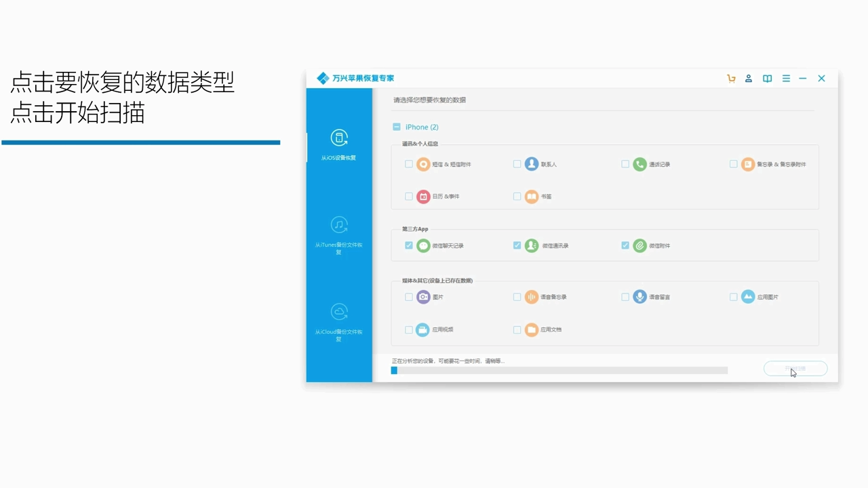
Task: Tick the 联系人 checkbox
Action: [517, 164]
